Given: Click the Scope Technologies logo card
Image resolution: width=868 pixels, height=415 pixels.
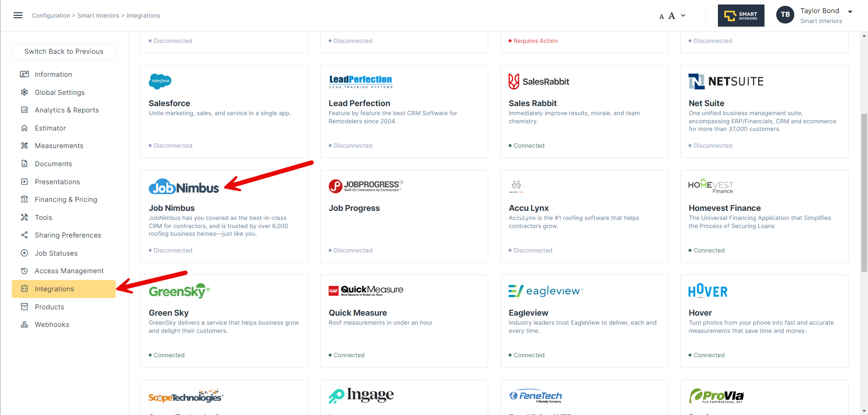Looking at the screenshot, I should coord(186,396).
